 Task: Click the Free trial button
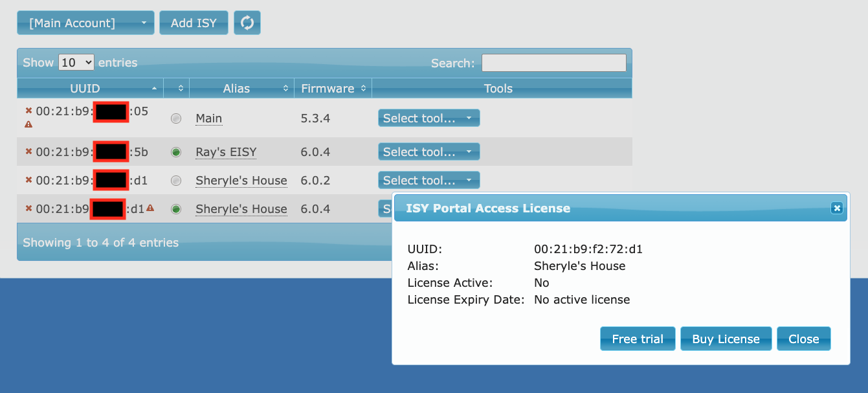pos(638,339)
